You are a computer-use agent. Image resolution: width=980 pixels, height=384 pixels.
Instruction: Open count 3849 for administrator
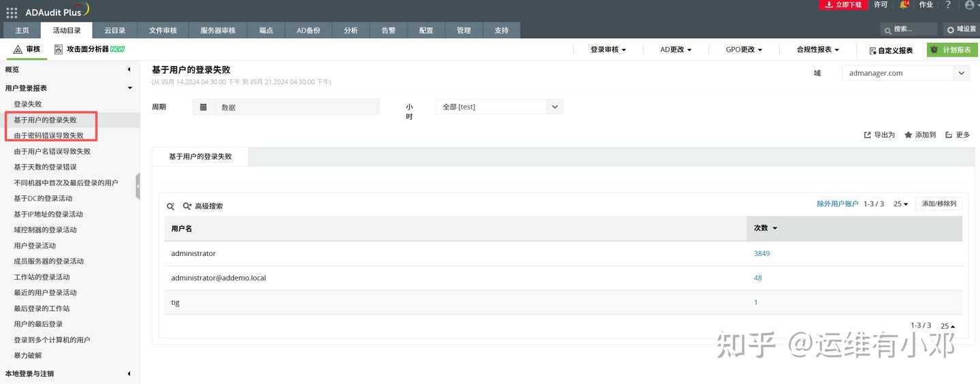click(x=762, y=253)
